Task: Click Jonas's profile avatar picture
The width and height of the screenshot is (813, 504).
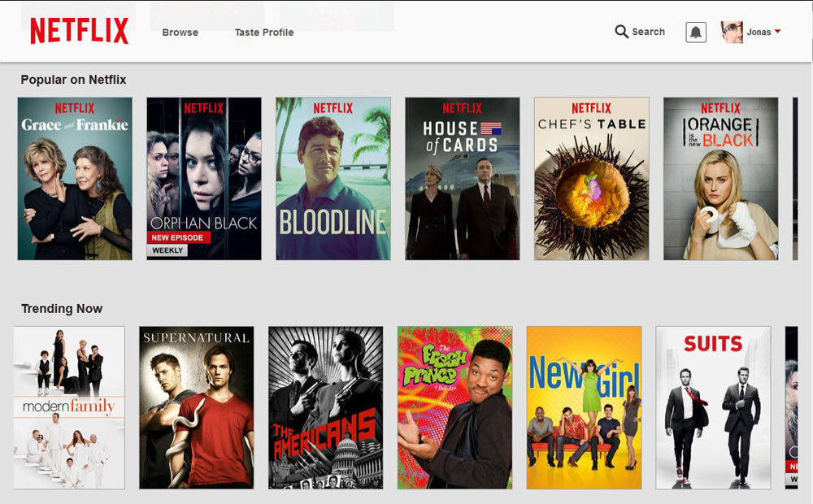Action: point(732,33)
